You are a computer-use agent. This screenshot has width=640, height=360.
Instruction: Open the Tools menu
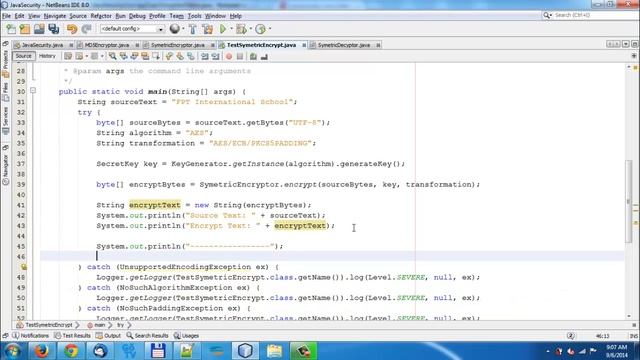click(x=194, y=16)
